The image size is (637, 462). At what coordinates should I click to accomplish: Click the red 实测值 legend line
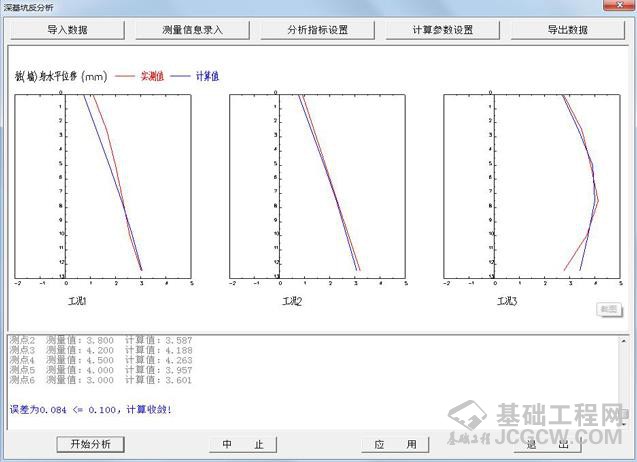pos(125,75)
